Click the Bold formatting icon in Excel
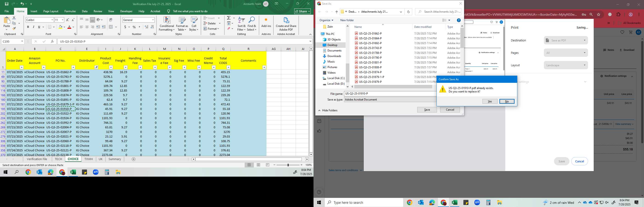The height and width of the screenshot is (207, 644). pyautogui.click(x=28, y=27)
